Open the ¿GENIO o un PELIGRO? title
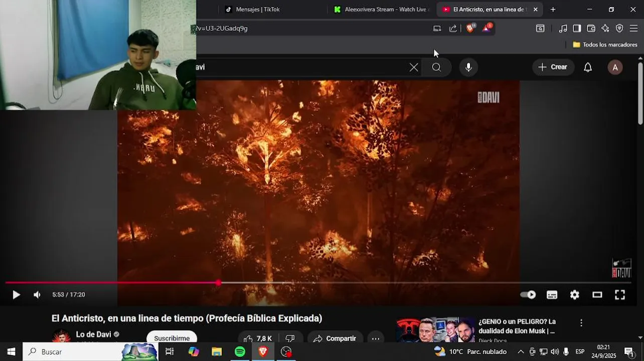Image resolution: width=644 pixels, height=361 pixels. [x=517, y=326]
